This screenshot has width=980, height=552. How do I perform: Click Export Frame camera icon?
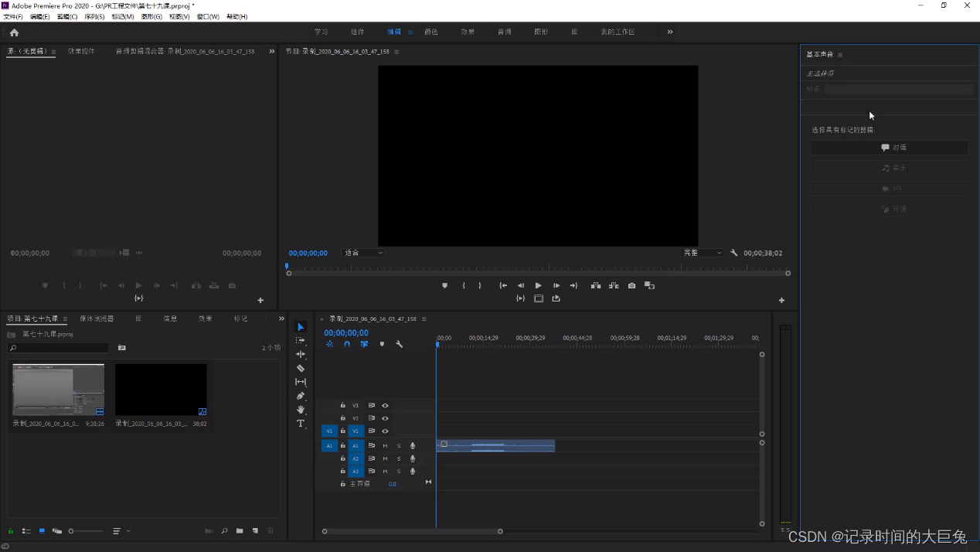631,285
